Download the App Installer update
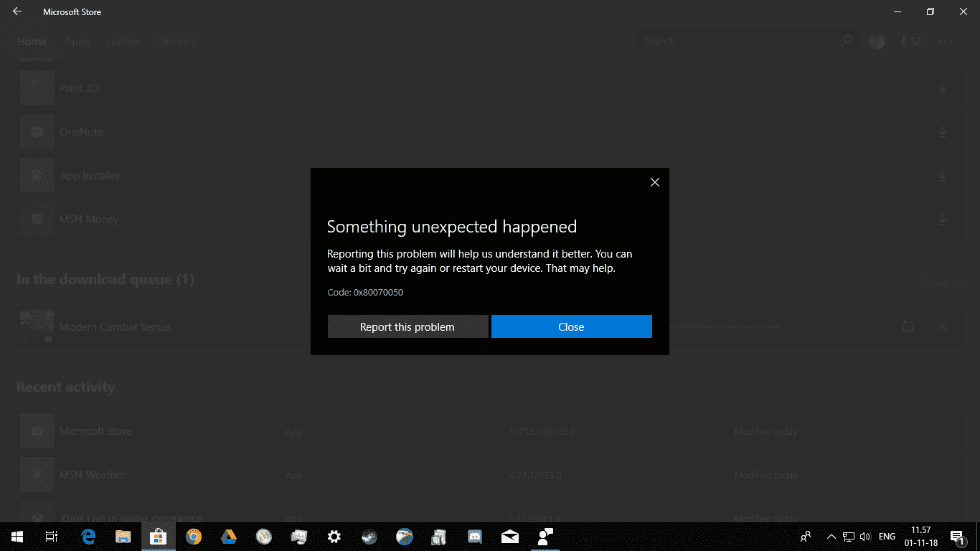The height and width of the screenshot is (551, 980). point(943,176)
